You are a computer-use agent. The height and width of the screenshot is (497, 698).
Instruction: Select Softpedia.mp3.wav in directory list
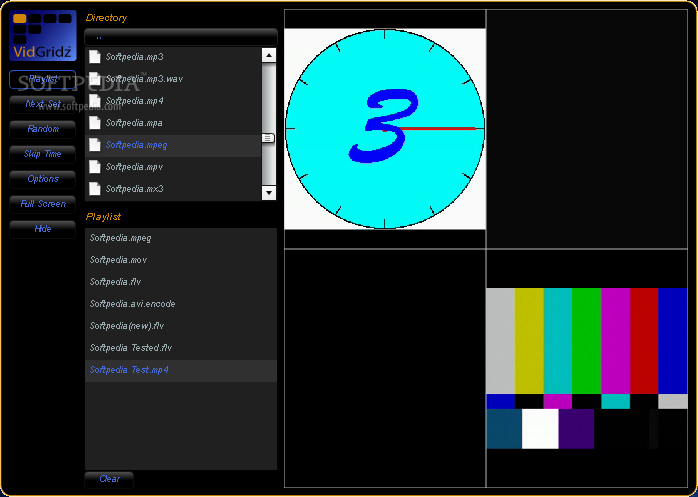point(173,79)
